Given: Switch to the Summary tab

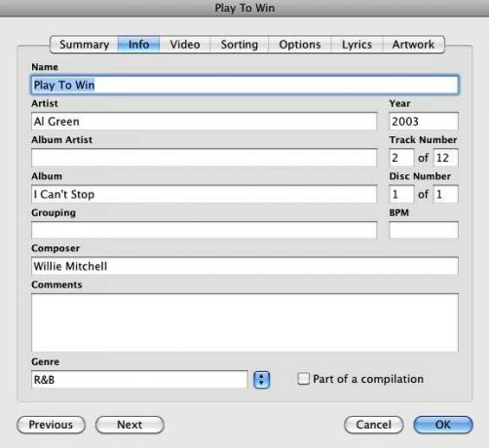Looking at the screenshot, I should (x=84, y=45).
